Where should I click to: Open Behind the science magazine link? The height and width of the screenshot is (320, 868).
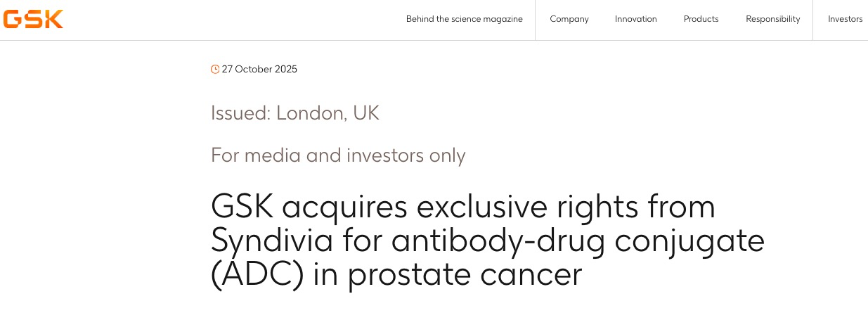pos(464,19)
